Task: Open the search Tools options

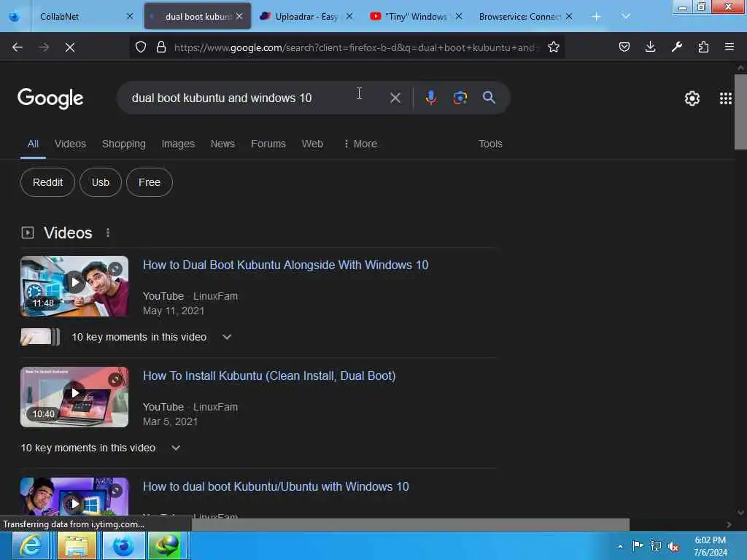Action: 490,144
